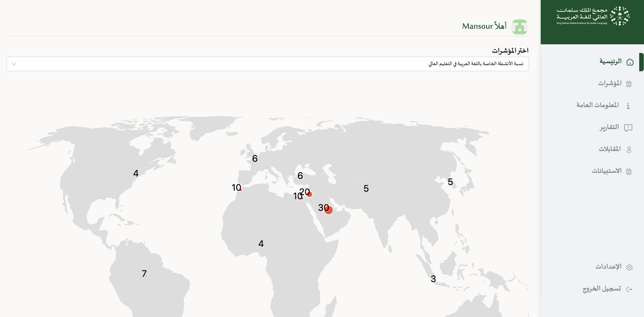Click the settings gear icon

point(629,267)
